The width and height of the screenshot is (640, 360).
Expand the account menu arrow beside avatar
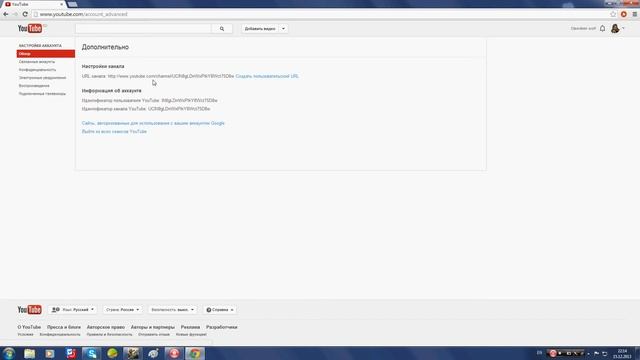coord(623,28)
